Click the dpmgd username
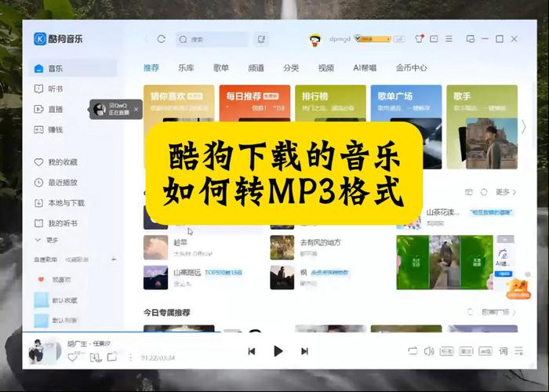The height and width of the screenshot is (392, 549). tap(340, 39)
